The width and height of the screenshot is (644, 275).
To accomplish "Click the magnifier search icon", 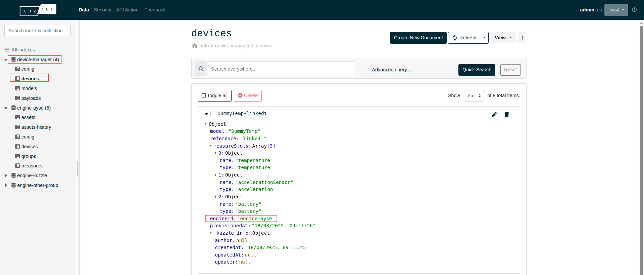I will tap(201, 69).
